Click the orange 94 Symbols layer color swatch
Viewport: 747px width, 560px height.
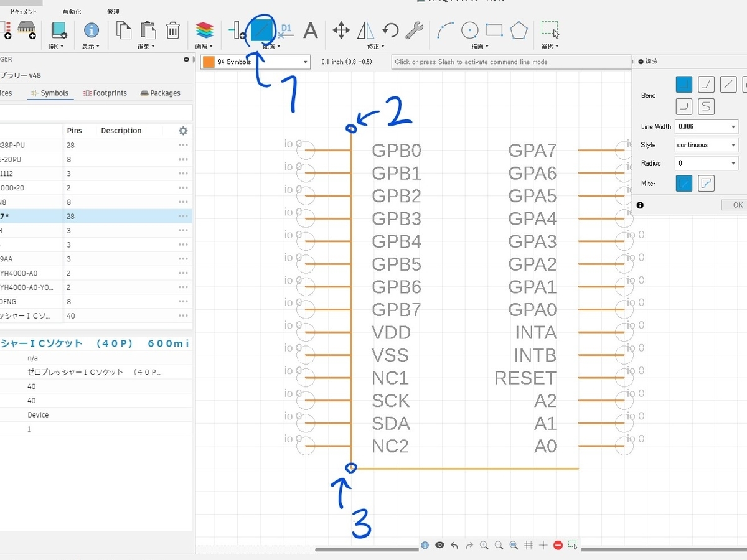click(209, 62)
